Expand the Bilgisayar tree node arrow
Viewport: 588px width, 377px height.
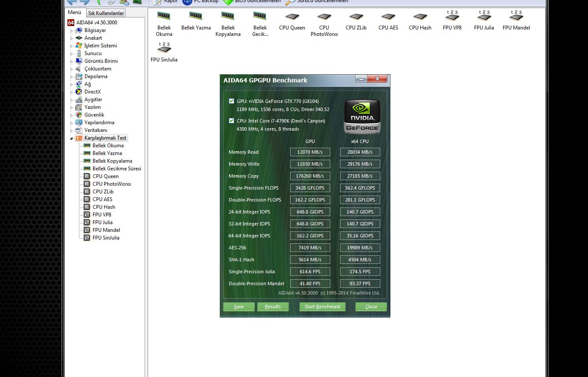[72, 31]
